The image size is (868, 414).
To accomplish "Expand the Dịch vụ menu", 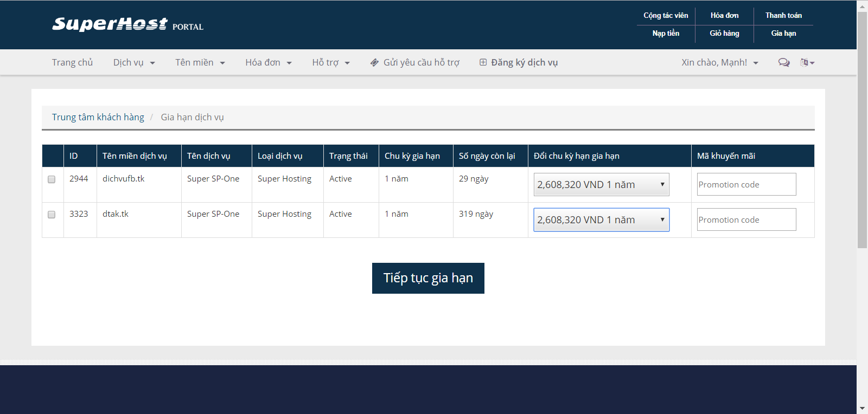I will (x=133, y=63).
